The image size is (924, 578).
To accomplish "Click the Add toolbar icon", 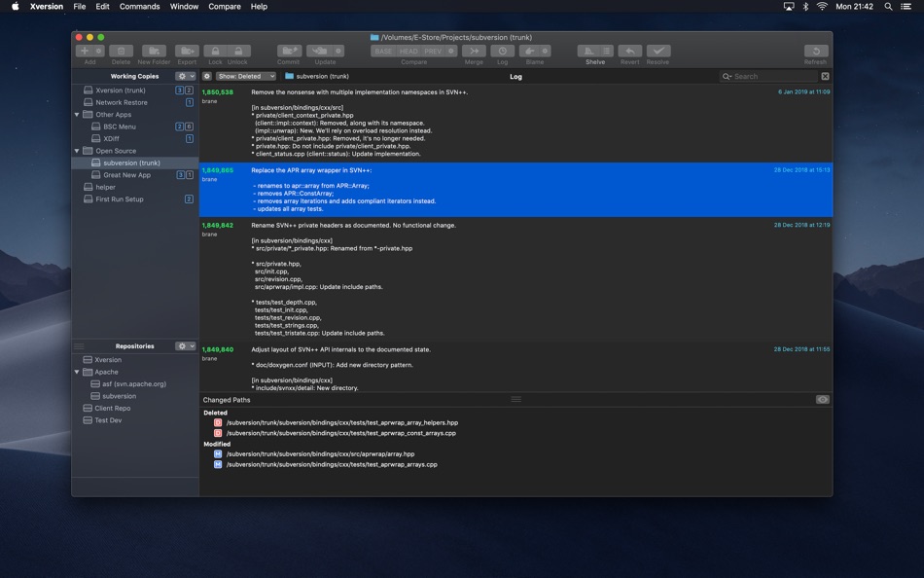I will pos(85,51).
